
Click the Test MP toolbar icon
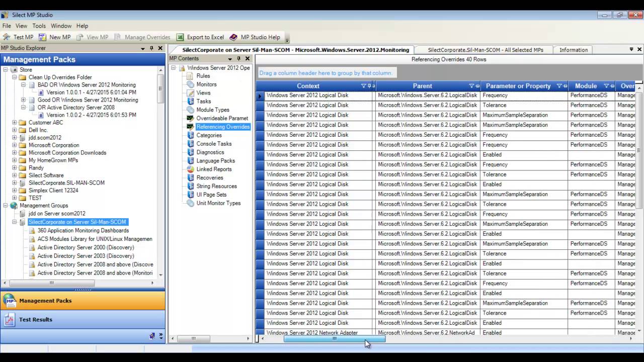pos(7,37)
